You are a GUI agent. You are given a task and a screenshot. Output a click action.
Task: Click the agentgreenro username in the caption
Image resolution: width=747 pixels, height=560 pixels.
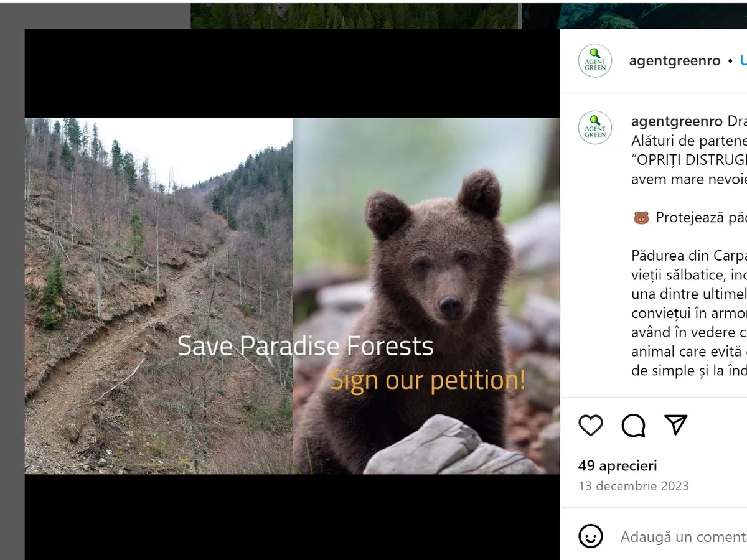pos(677,121)
